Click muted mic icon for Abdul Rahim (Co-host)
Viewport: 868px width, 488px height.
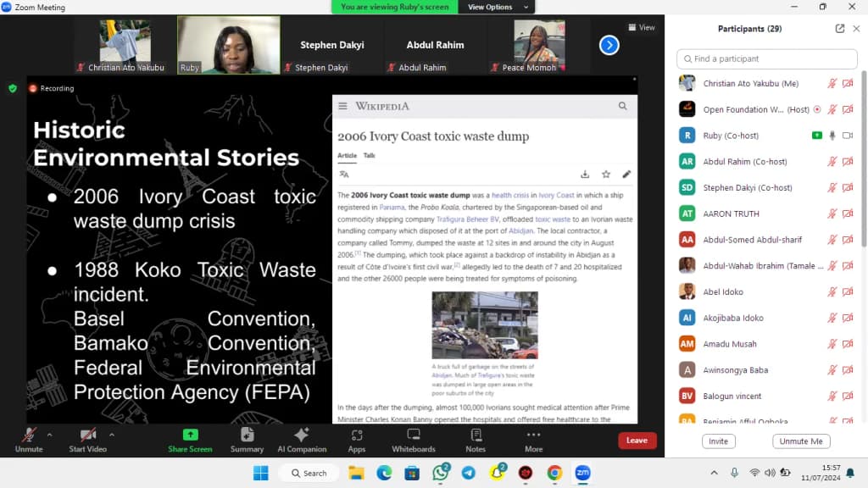(x=832, y=162)
